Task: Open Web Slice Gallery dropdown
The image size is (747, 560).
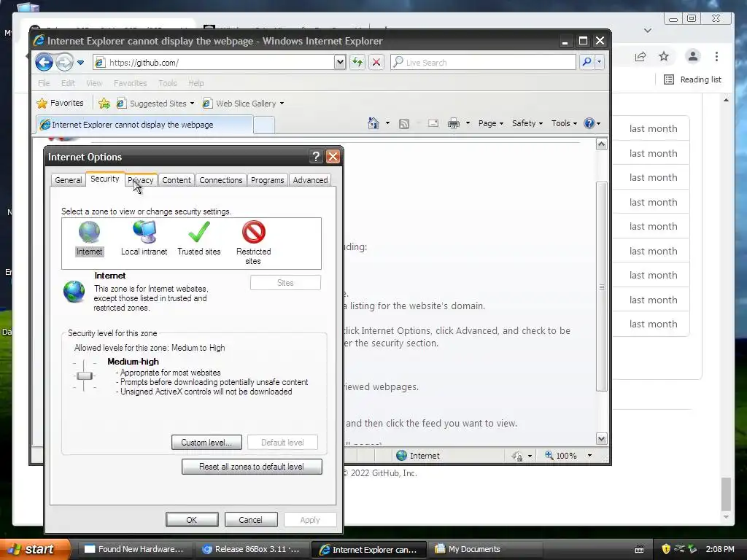Action: coord(243,104)
